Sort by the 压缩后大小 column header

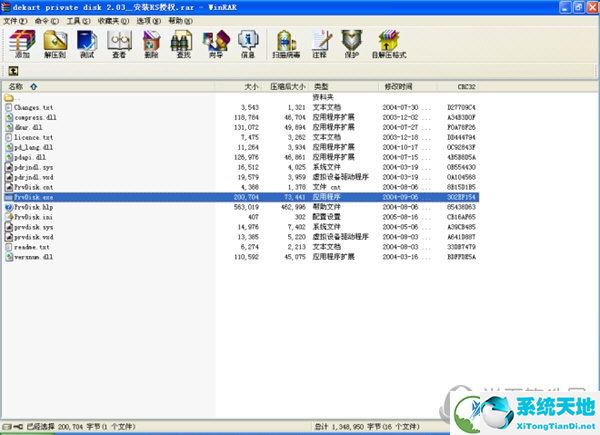click(286, 87)
